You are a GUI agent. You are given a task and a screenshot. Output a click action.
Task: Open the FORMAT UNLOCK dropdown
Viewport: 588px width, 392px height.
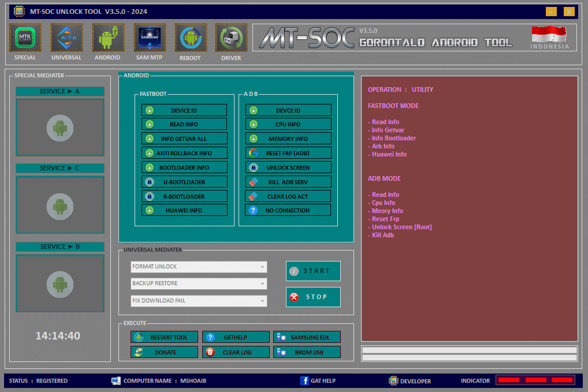pyautogui.click(x=199, y=267)
